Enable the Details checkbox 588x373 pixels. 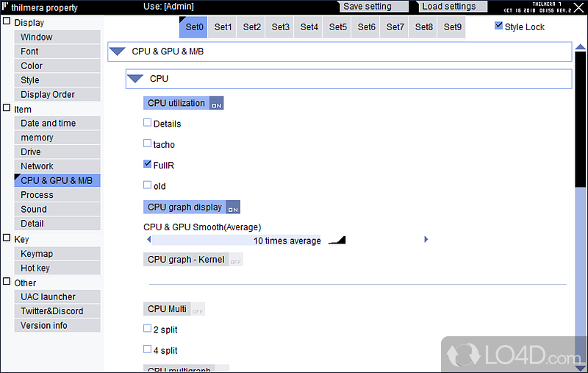point(148,123)
